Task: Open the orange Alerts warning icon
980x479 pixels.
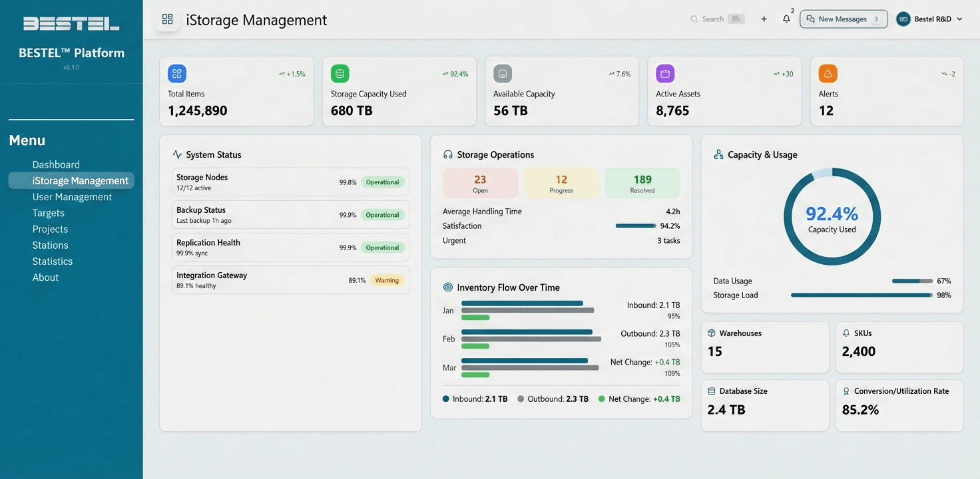Action: click(828, 73)
